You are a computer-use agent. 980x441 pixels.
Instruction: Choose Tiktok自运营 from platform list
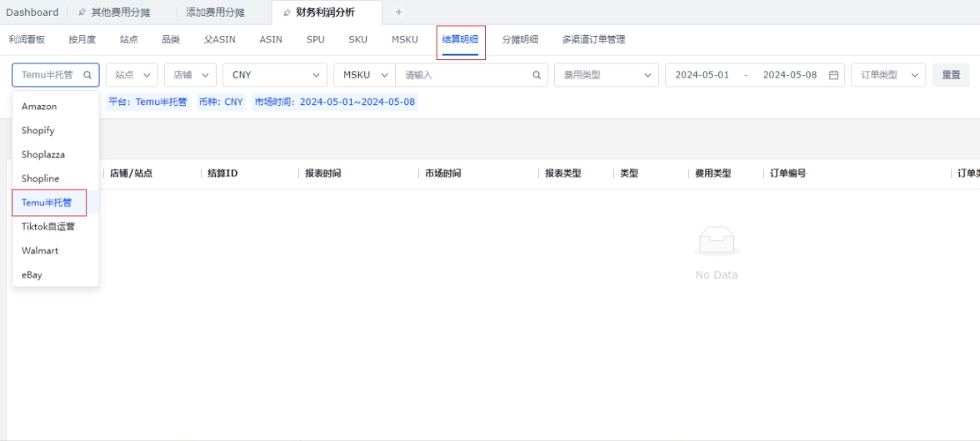click(x=56, y=227)
